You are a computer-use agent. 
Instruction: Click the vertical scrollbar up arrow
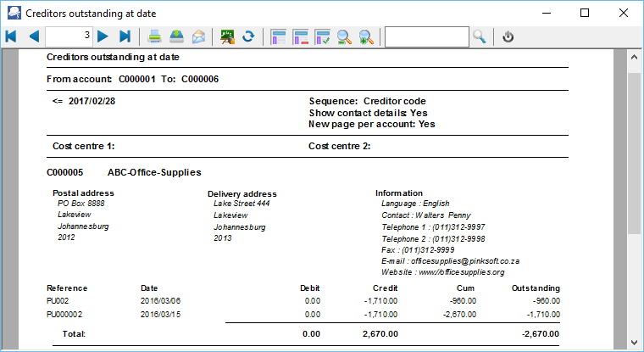[x=633, y=59]
